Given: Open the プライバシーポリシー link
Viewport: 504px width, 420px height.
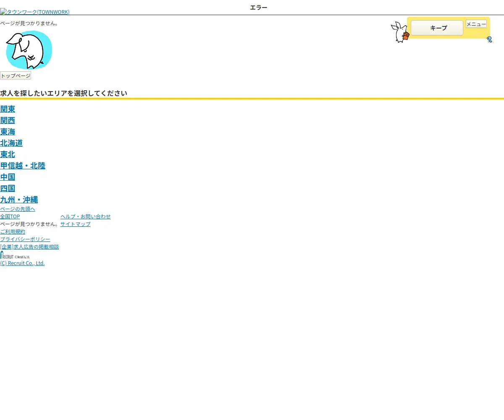Looking at the screenshot, I should [25, 239].
